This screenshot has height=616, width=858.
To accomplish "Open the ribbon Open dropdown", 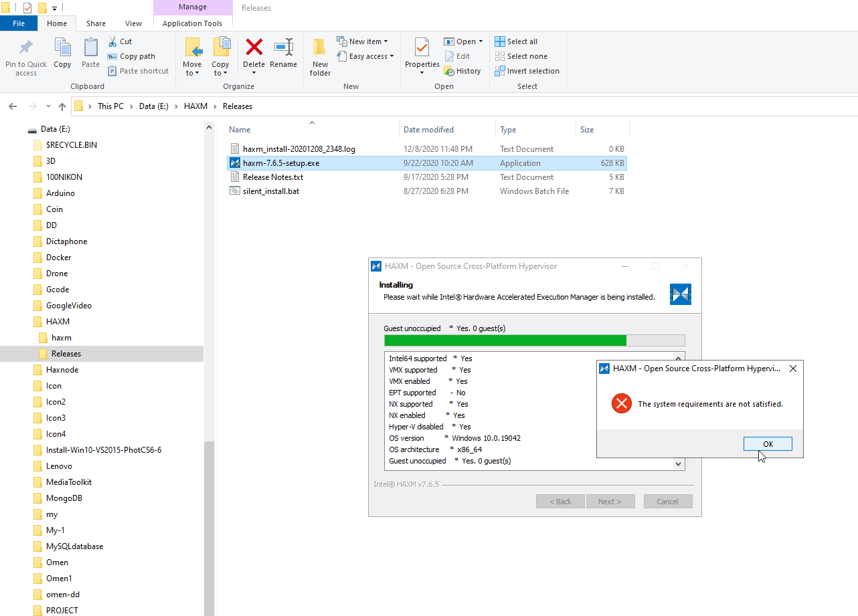I will pos(463,41).
